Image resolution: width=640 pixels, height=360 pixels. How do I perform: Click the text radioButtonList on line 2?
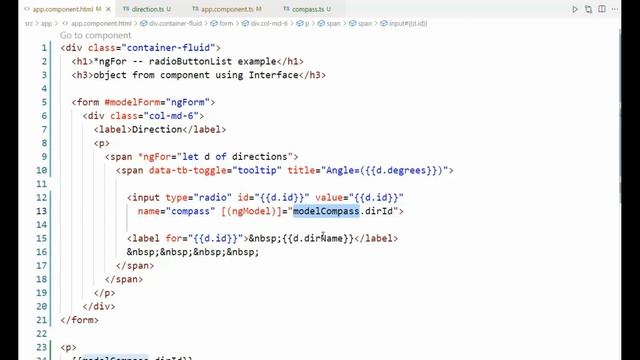pos(190,62)
